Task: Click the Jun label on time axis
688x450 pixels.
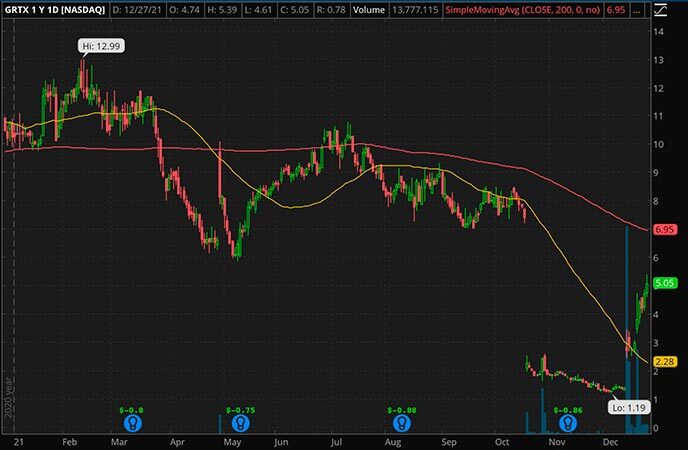Action: [281, 442]
